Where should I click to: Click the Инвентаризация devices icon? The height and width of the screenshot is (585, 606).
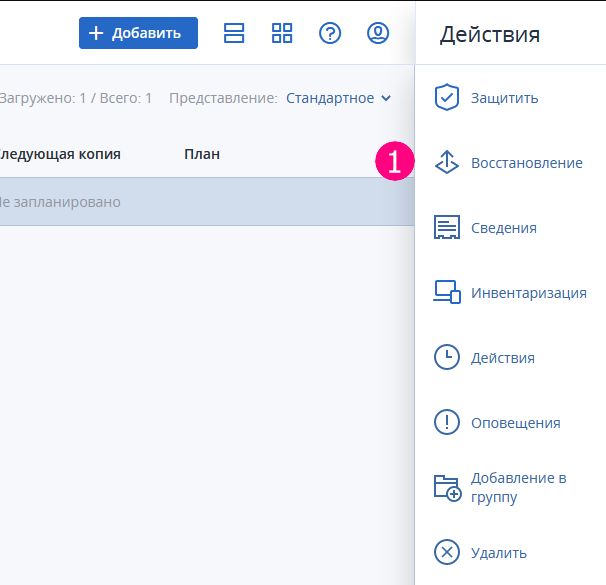point(447,292)
